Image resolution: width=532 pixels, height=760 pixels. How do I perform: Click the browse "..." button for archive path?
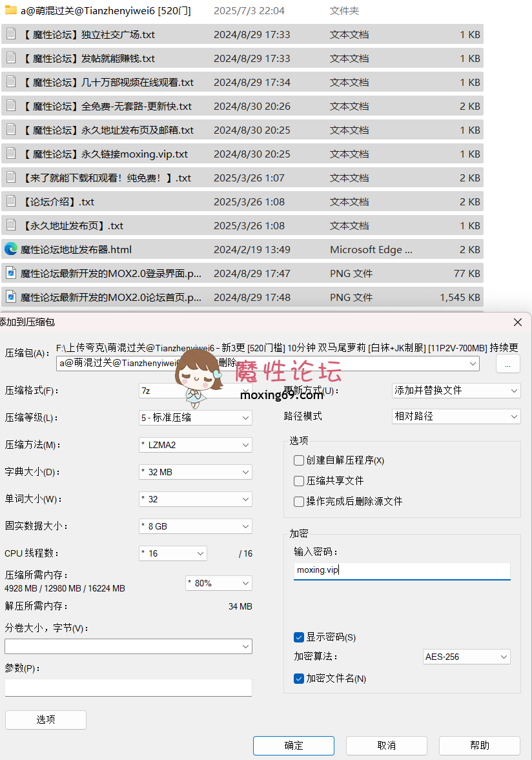[507, 364]
